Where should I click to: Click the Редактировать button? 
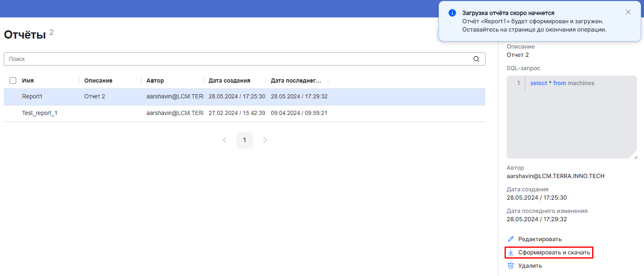(x=539, y=239)
